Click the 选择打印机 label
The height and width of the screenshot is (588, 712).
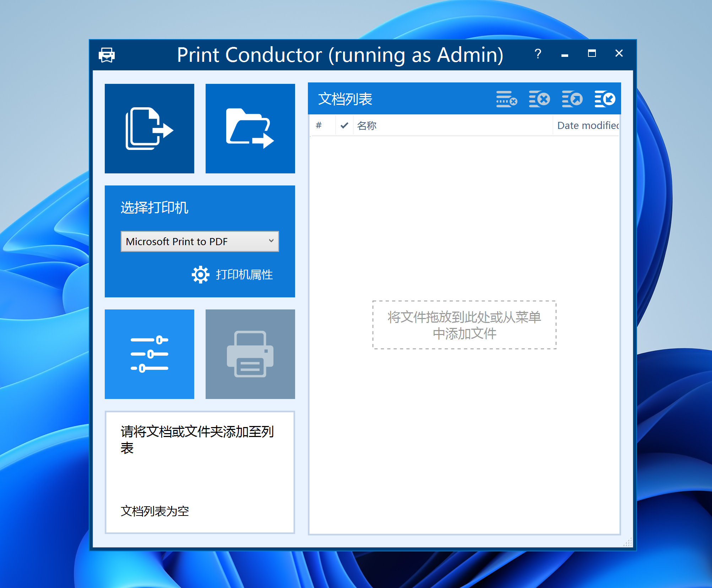click(x=154, y=207)
